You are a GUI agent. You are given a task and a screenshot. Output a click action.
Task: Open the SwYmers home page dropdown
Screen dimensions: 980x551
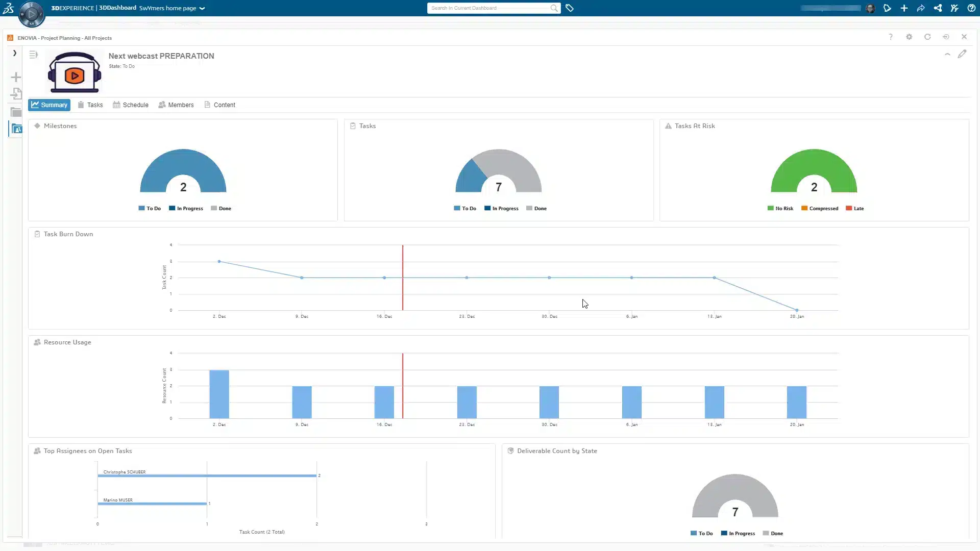tap(171, 8)
